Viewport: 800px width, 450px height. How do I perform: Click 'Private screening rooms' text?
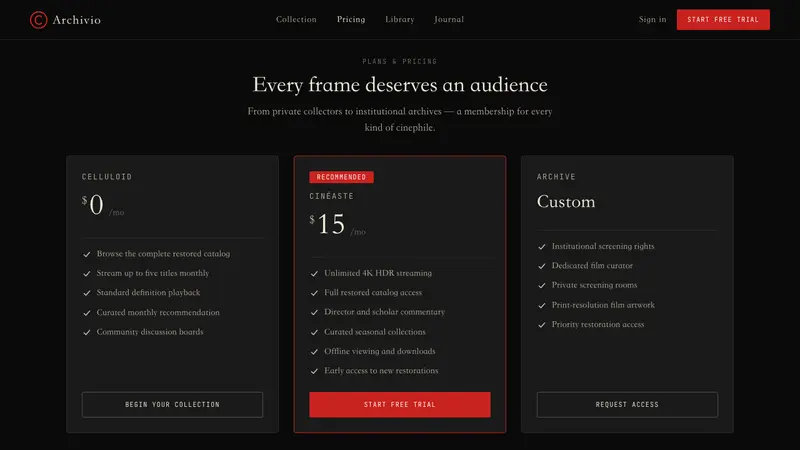coord(594,285)
